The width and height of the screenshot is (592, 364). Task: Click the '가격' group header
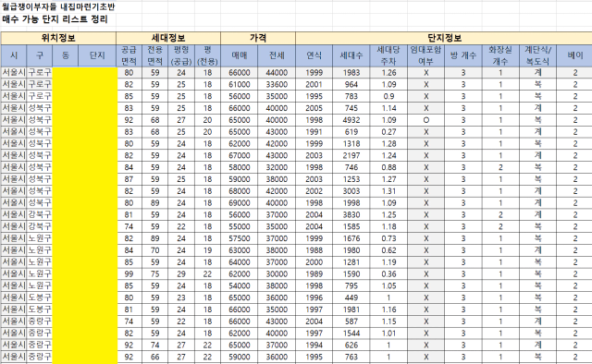point(258,38)
